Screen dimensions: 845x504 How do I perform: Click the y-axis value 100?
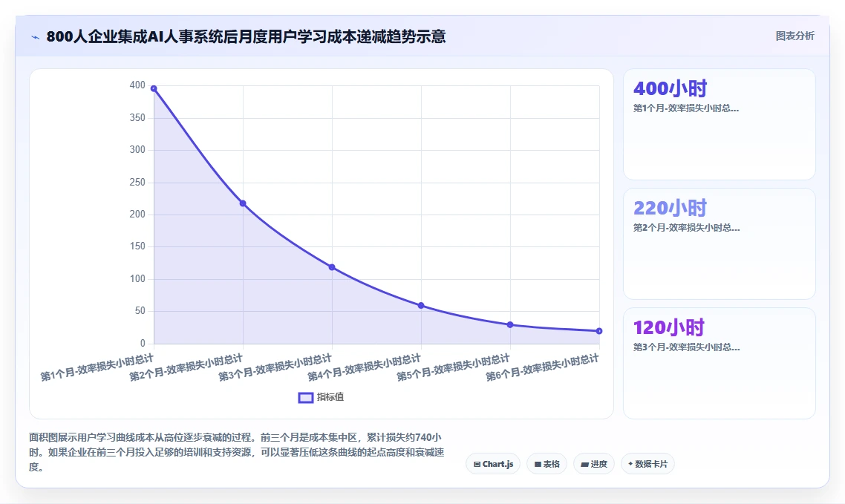(137, 278)
